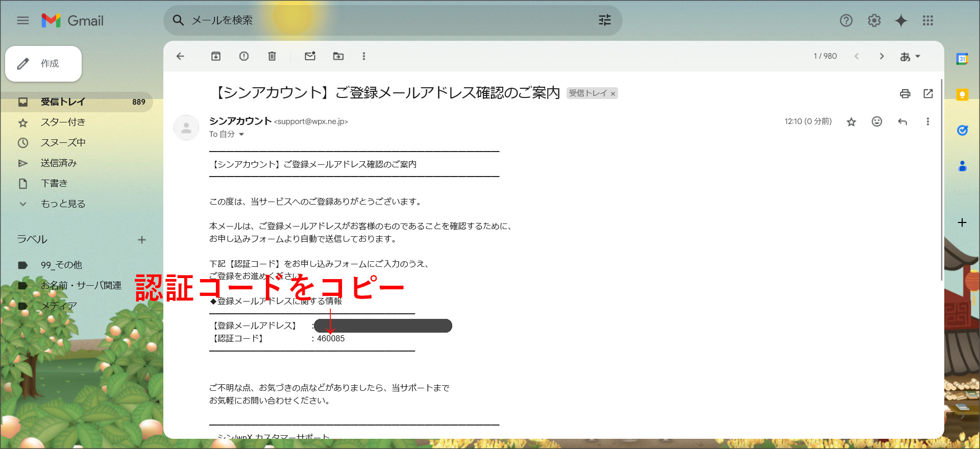Report this email as spam

(x=244, y=56)
